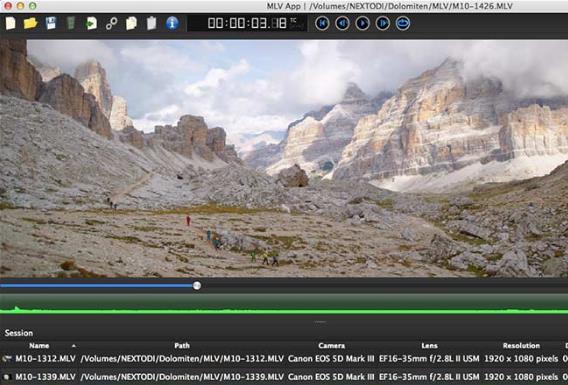The image size is (568, 385).
Task: Jump to the first frame
Action: [x=322, y=24]
